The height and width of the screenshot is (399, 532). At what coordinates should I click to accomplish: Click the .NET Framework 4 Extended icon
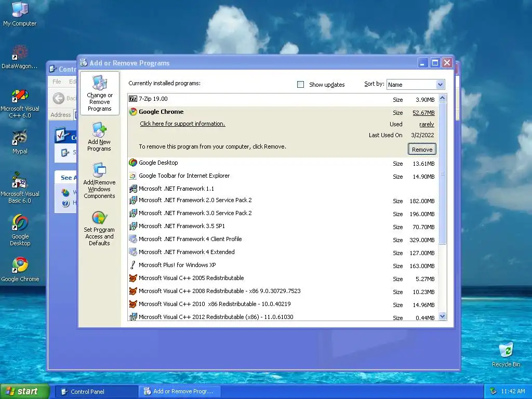pyautogui.click(x=133, y=252)
